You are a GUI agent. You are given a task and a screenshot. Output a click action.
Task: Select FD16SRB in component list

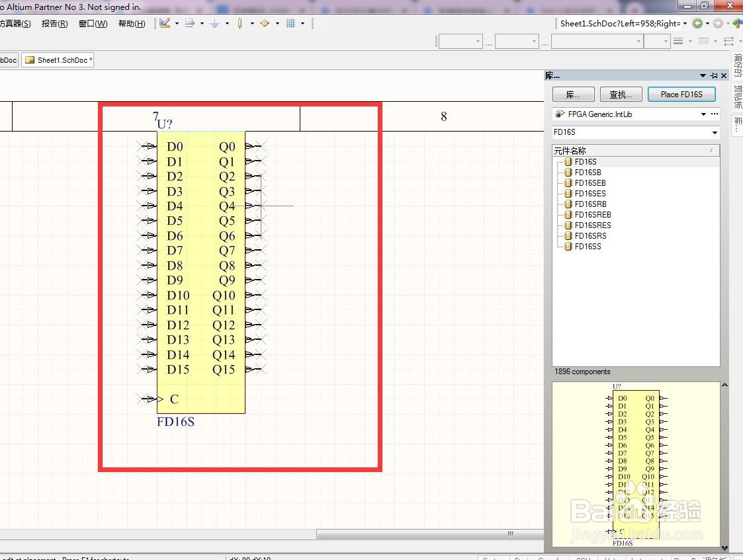(x=590, y=204)
